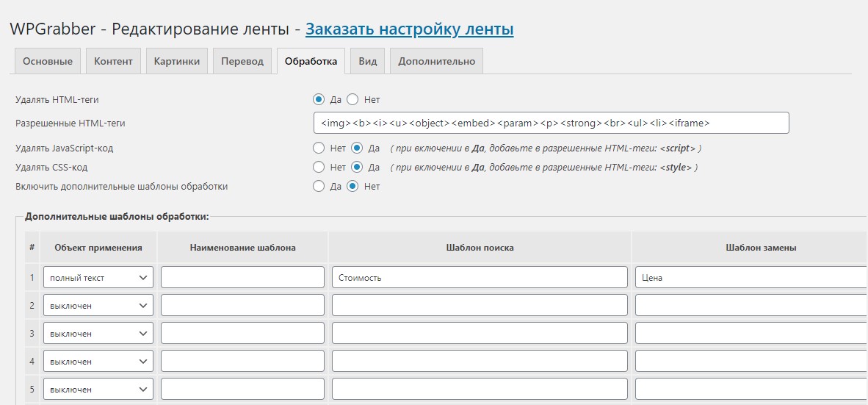Open the Основные tab

point(47,61)
